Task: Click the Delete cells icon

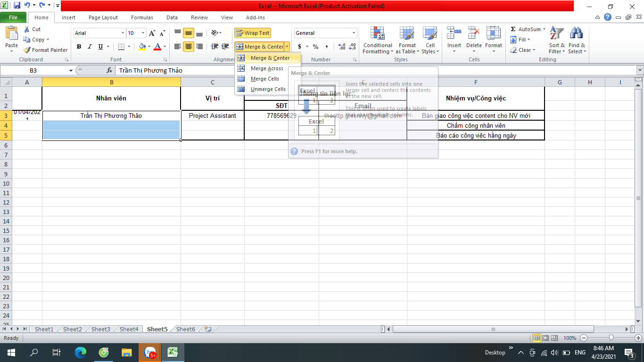Action: (x=474, y=34)
